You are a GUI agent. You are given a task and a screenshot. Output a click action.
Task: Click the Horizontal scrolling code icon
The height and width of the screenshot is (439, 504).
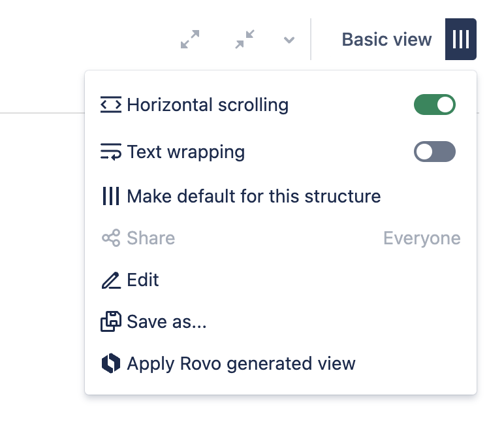pos(111,105)
